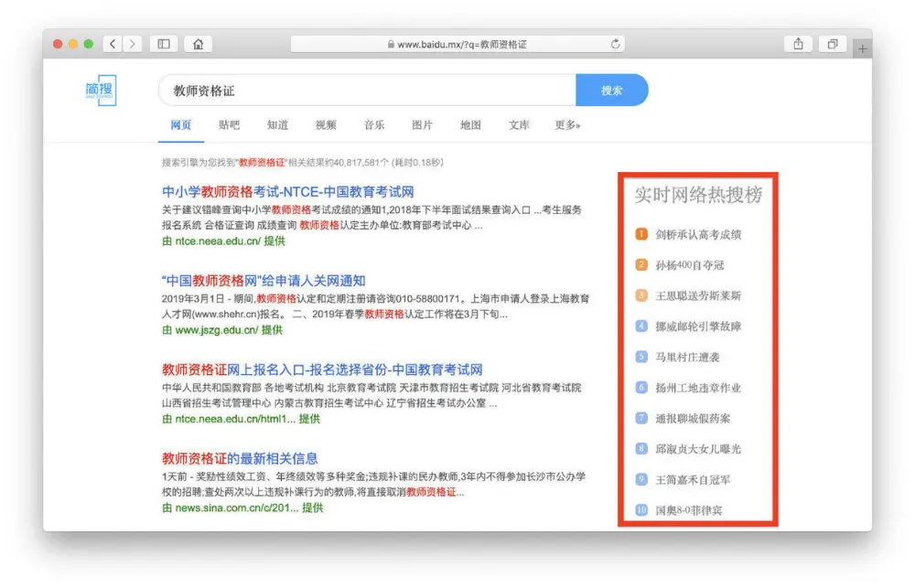Click the news.sina.com.cn/c/201... source link
915x588 pixels.
[x=242, y=508]
